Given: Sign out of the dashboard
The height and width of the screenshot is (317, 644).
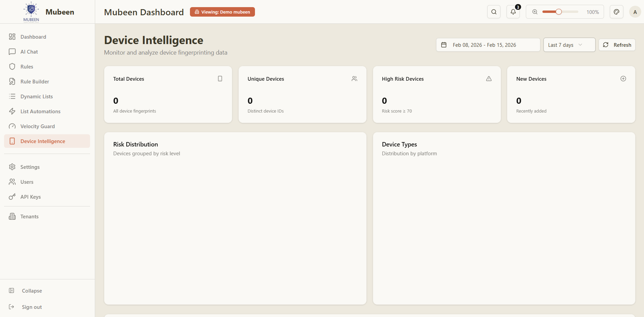Looking at the screenshot, I should (x=31, y=307).
